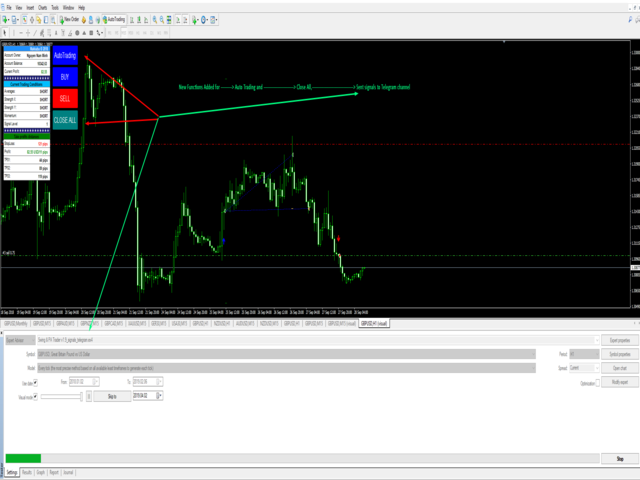Open the expert file selection dropdown
Image resolution: width=640 pixels, height=480 pixels.
click(318, 340)
